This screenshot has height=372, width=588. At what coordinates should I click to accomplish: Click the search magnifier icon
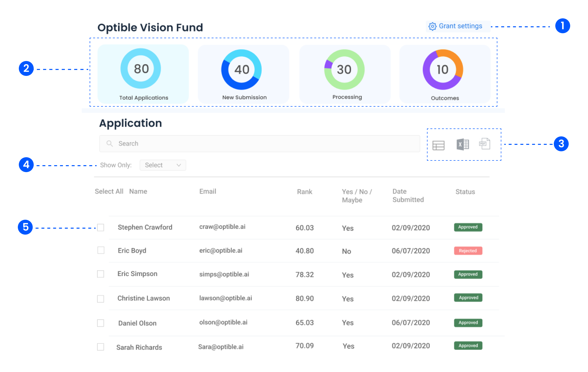pos(109,144)
